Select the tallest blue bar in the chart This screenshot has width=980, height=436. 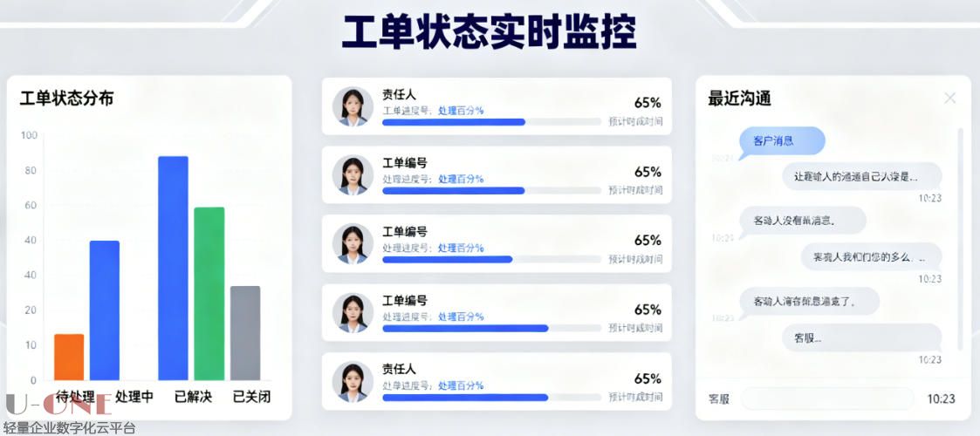[173, 268]
